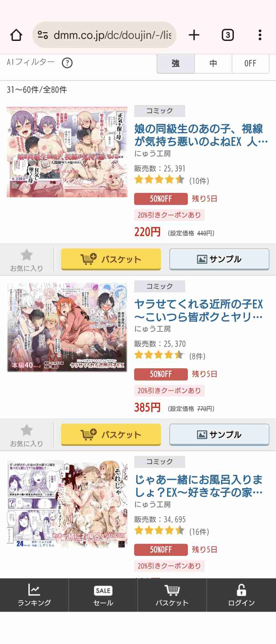The image size is (276, 644).
Task: View サンプル for the 385円 item
Action: [x=219, y=434]
